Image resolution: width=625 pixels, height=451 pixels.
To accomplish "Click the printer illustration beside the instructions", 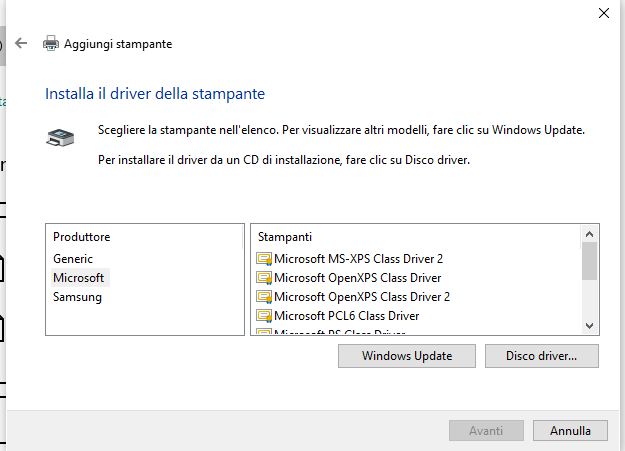I will pyautogui.click(x=60, y=138).
